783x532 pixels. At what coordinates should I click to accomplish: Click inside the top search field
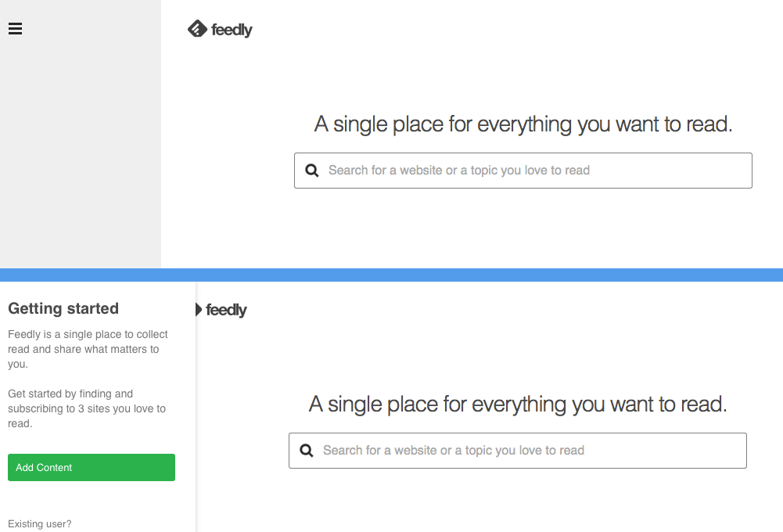[x=523, y=170]
